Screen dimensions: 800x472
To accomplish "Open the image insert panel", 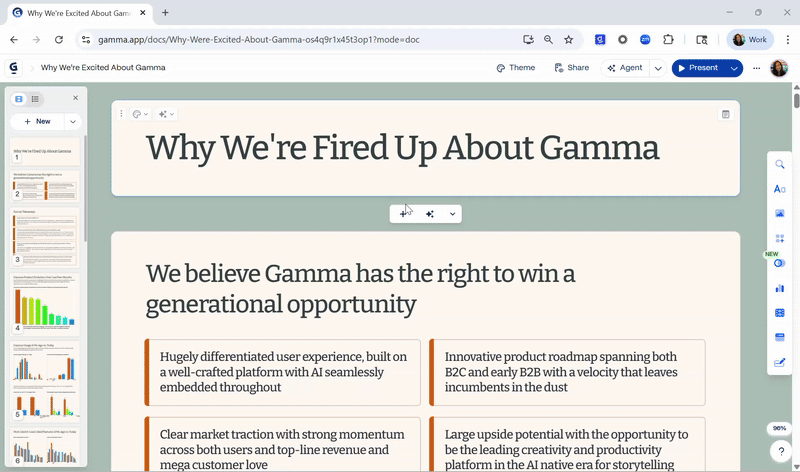I will pyautogui.click(x=780, y=213).
